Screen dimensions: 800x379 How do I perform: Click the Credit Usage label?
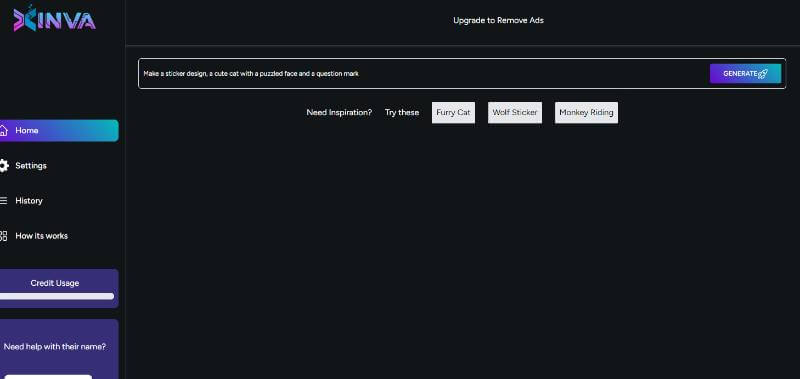tap(55, 283)
